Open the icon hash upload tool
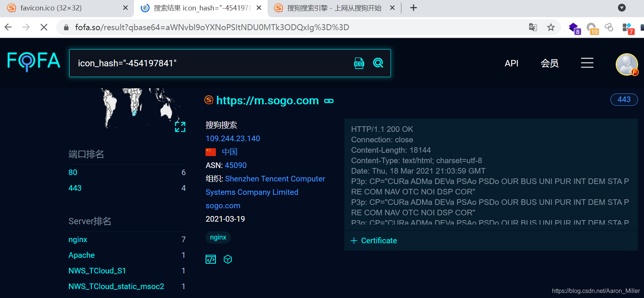 (359, 63)
